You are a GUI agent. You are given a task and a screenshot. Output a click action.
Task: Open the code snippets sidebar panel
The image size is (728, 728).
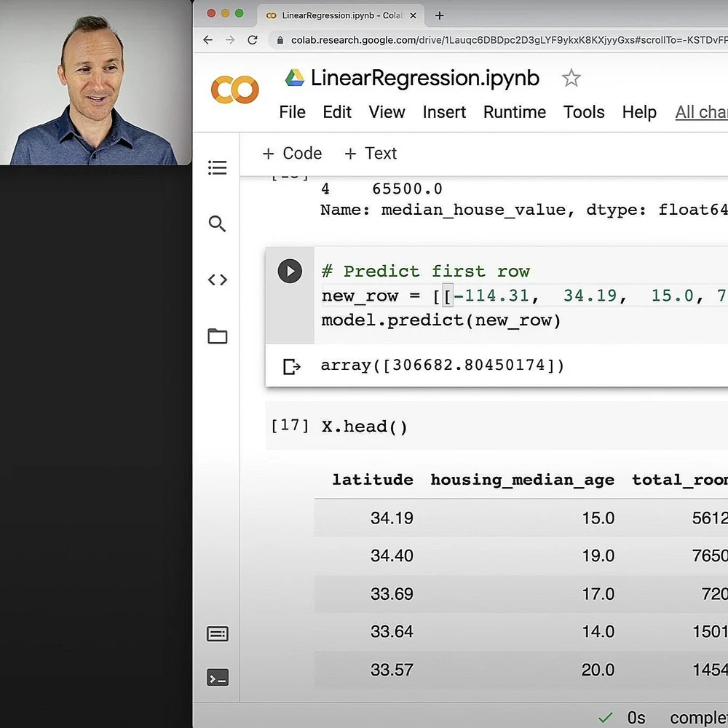pos(217,280)
